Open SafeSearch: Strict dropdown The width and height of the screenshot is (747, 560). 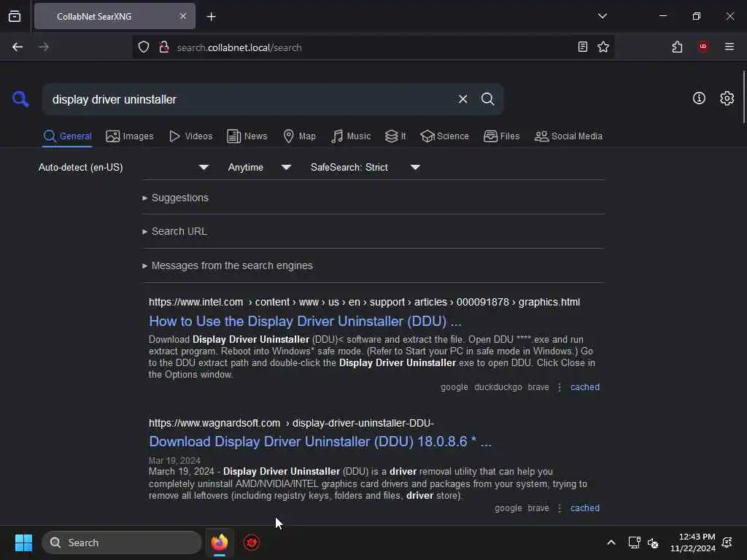pyautogui.click(x=365, y=167)
